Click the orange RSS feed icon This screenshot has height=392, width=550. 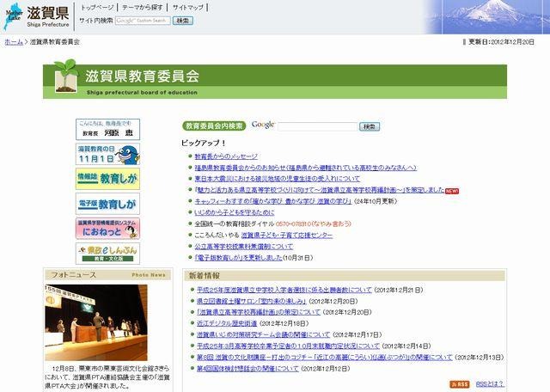[x=460, y=384]
